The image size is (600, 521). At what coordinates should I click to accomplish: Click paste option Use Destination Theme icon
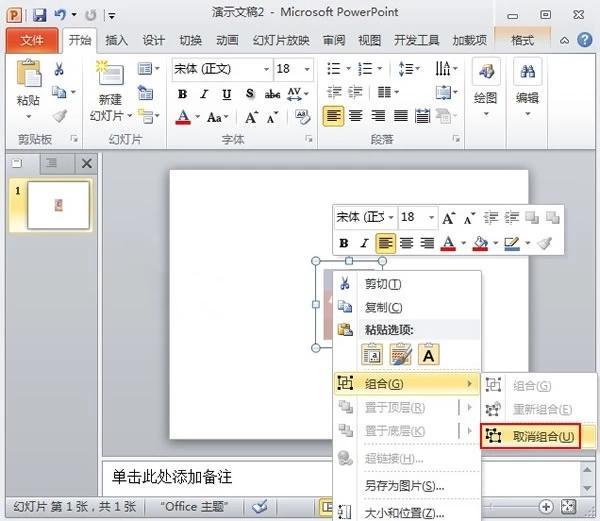coord(372,354)
